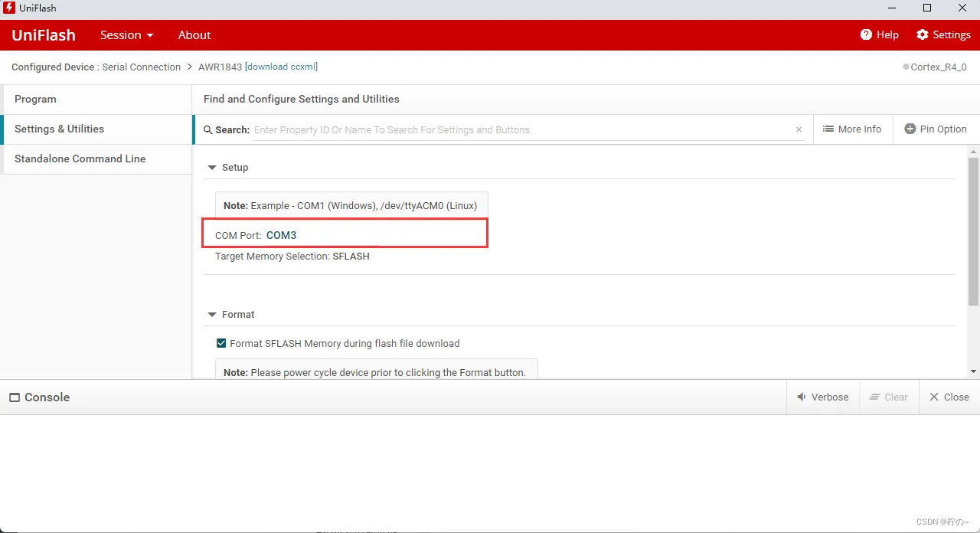Viewport: 980px width, 533px height.
Task: Click the UniFlash home title
Action: 44,35
